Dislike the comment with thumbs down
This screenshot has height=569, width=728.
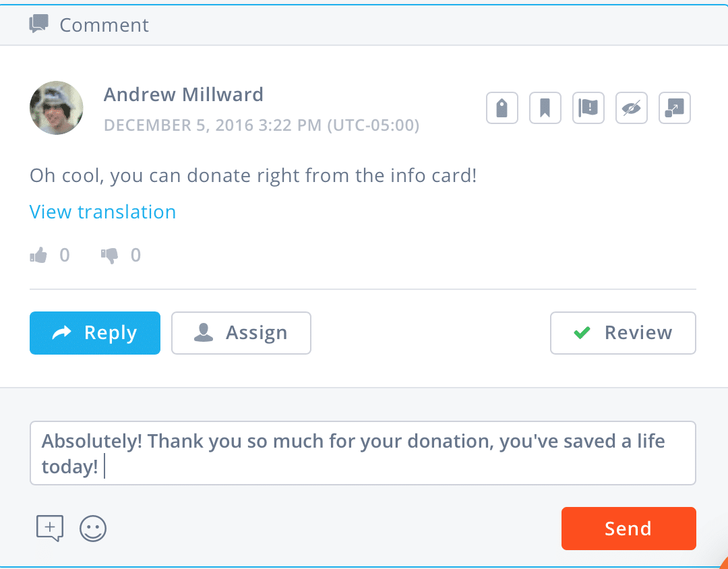(x=109, y=256)
